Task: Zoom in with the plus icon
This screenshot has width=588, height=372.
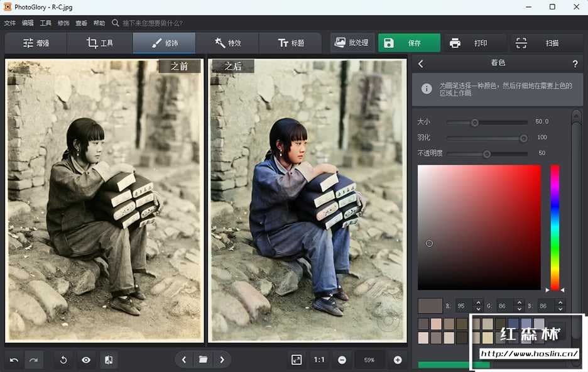Action: pos(398,360)
